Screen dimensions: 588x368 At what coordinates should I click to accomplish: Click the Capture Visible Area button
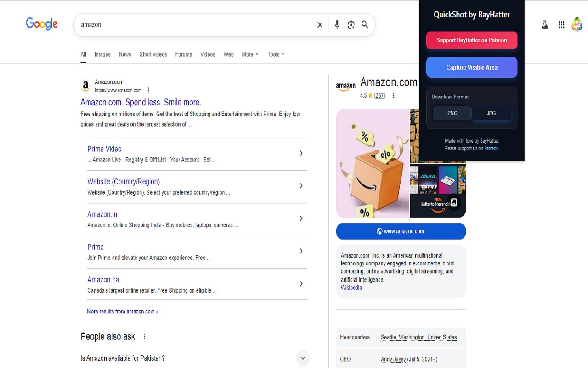(x=472, y=68)
